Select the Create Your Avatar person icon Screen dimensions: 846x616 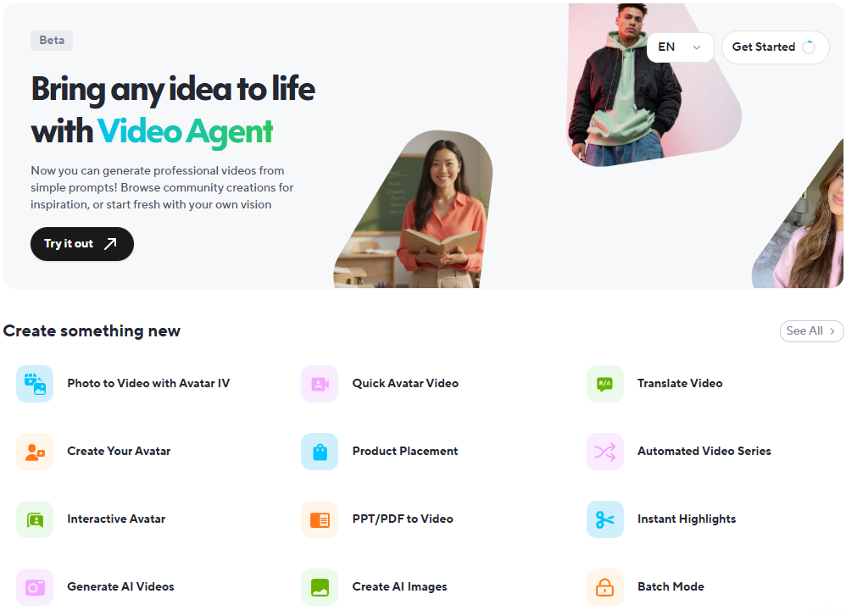tap(35, 451)
